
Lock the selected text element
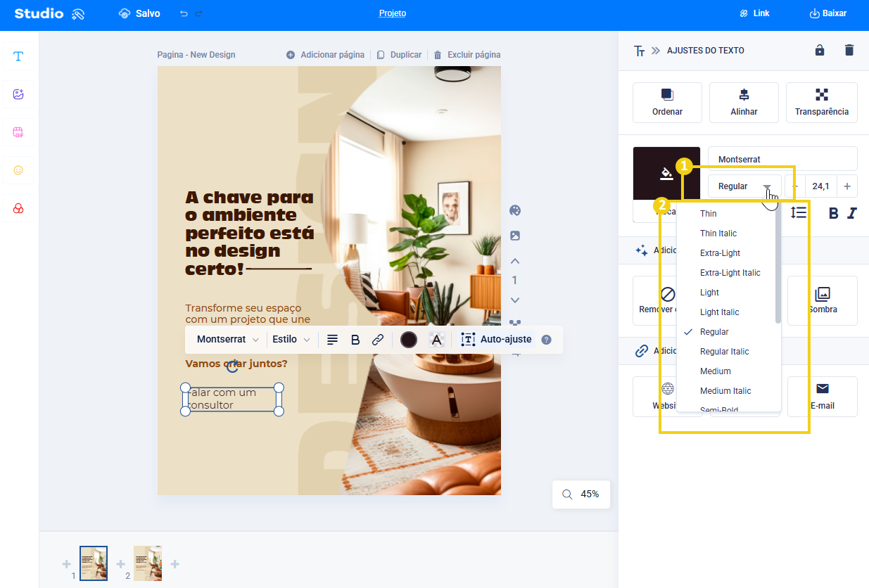point(820,50)
